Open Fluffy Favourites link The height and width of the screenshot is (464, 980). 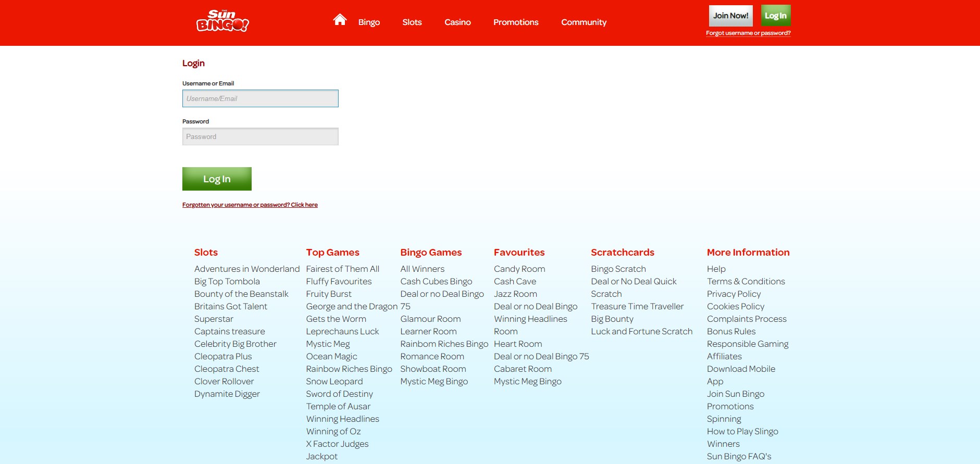(339, 281)
